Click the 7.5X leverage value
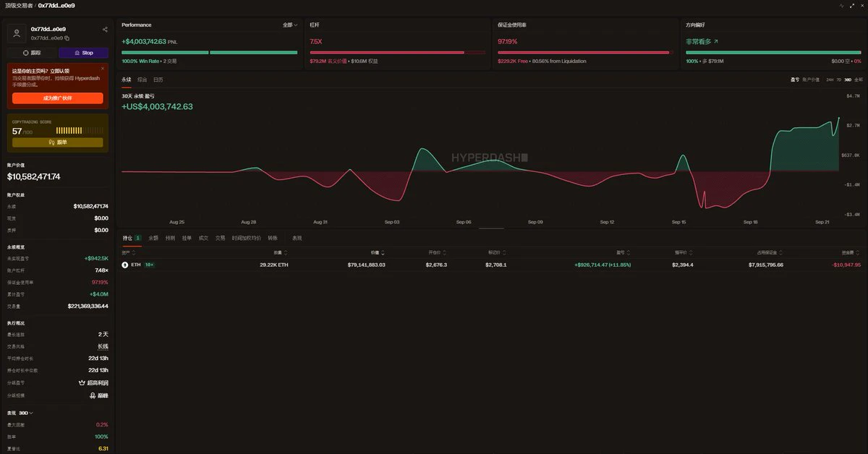The width and height of the screenshot is (868, 454). (316, 41)
